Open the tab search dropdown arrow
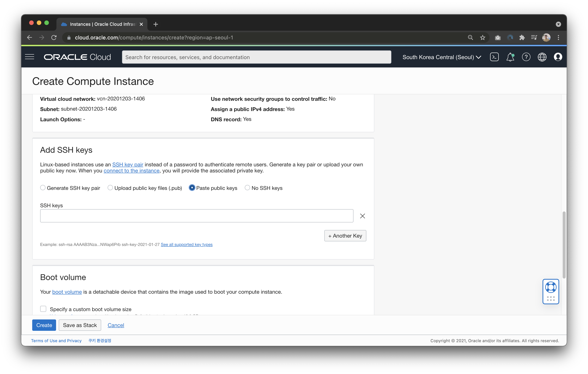This screenshot has height=374, width=588. coord(558,24)
